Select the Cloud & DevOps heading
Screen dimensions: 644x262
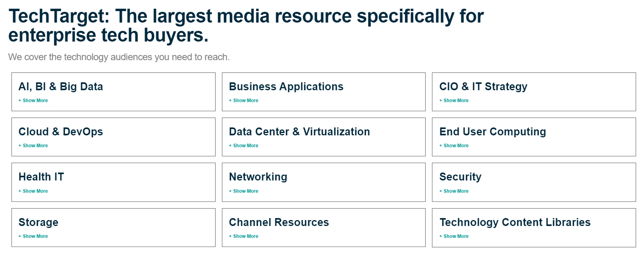point(61,132)
